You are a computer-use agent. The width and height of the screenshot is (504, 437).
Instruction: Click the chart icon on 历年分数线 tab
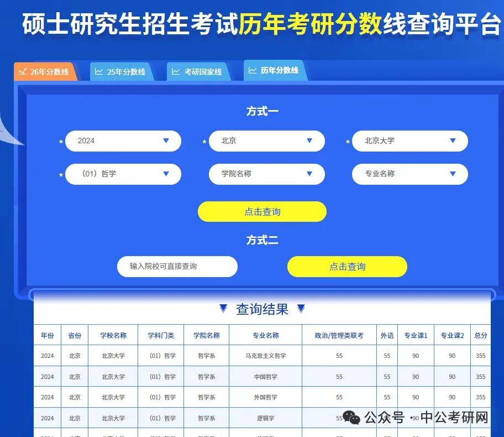tap(253, 70)
